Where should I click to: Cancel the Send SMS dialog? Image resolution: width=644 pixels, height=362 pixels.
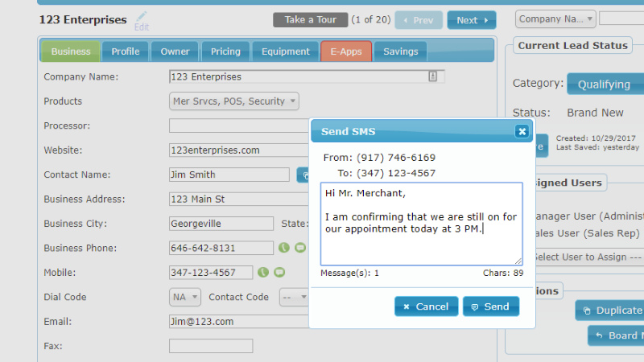click(x=427, y=306)
